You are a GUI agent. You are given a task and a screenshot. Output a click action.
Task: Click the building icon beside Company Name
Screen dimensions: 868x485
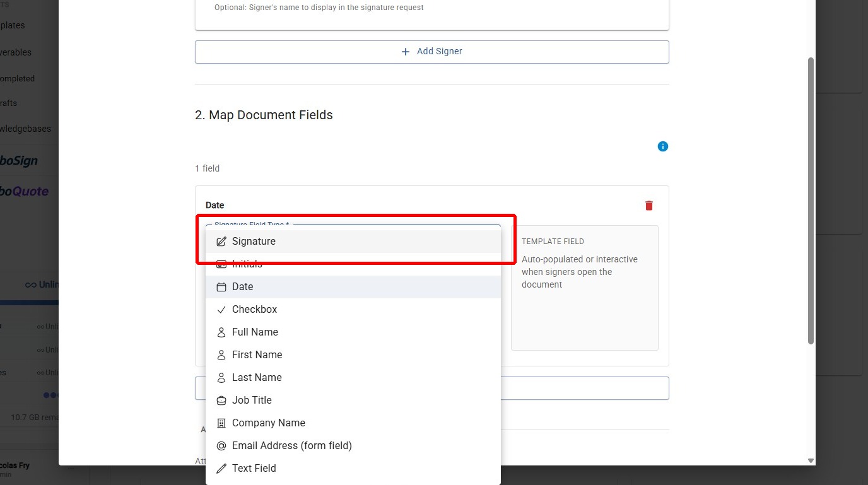pos(221,423)
